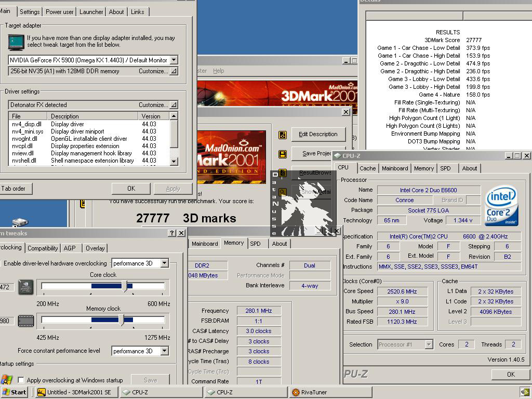Click the Intel Core 2 Duo E6600 name field
This screenshot has width=532, height=399.
tap(429, 190)
